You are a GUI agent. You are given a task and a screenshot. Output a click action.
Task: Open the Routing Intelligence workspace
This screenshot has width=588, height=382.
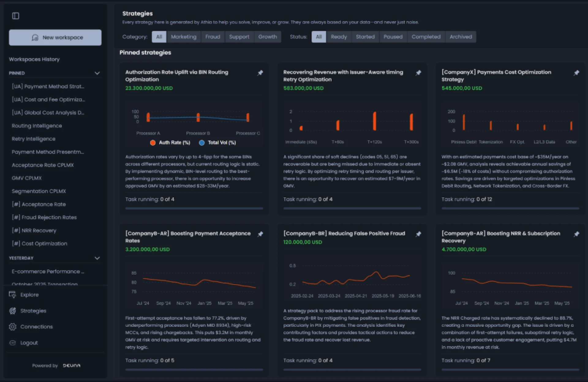(37, 126)
